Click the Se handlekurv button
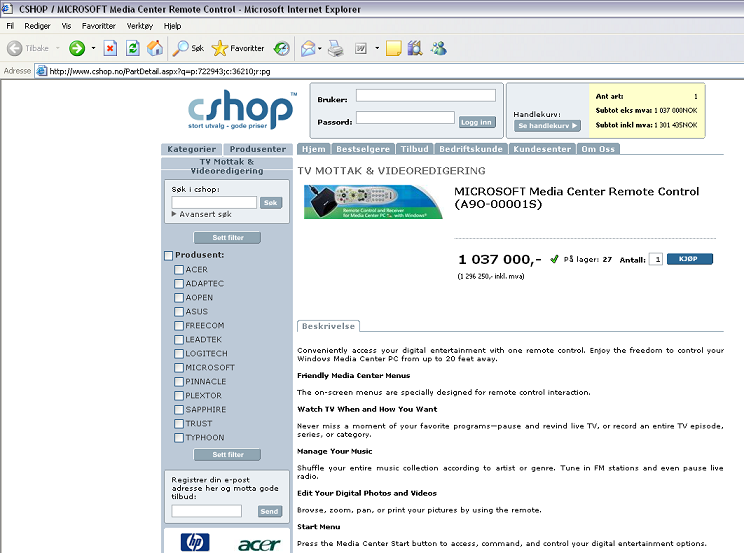Screen dimensions: 744x553 [x=547, y=126]
